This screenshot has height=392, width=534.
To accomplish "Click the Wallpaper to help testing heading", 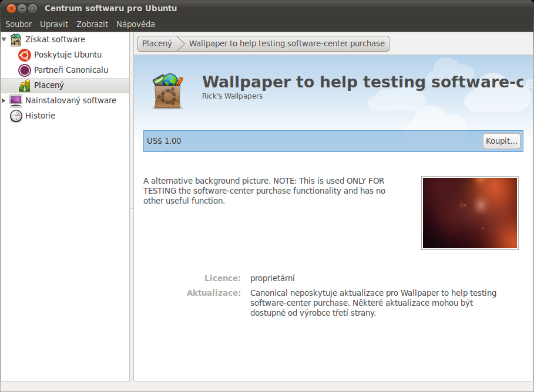I will (x=362, y=82).
